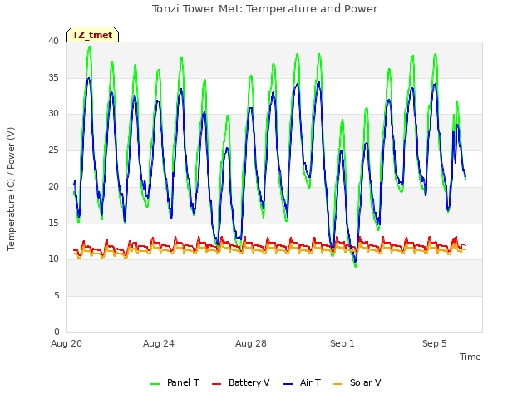
Task: Click the Aug 28 x-axis tick label
Action: (251, 343)
